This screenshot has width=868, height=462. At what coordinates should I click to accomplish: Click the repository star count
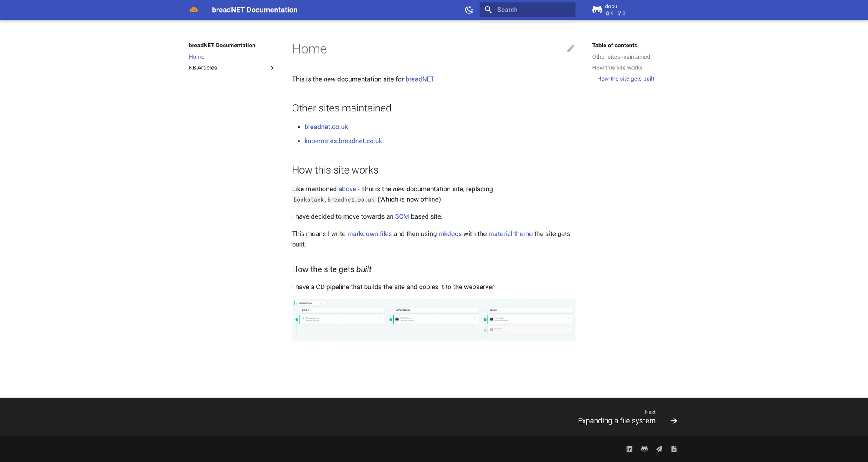(609, 13)
